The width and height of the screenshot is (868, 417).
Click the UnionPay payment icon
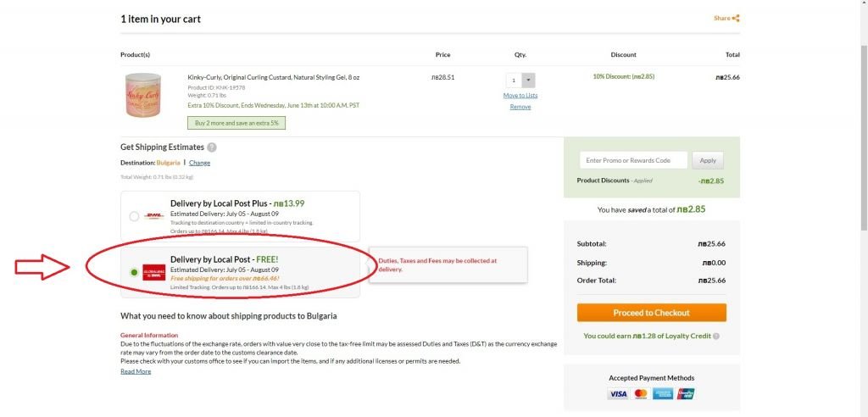pos(686,394)
